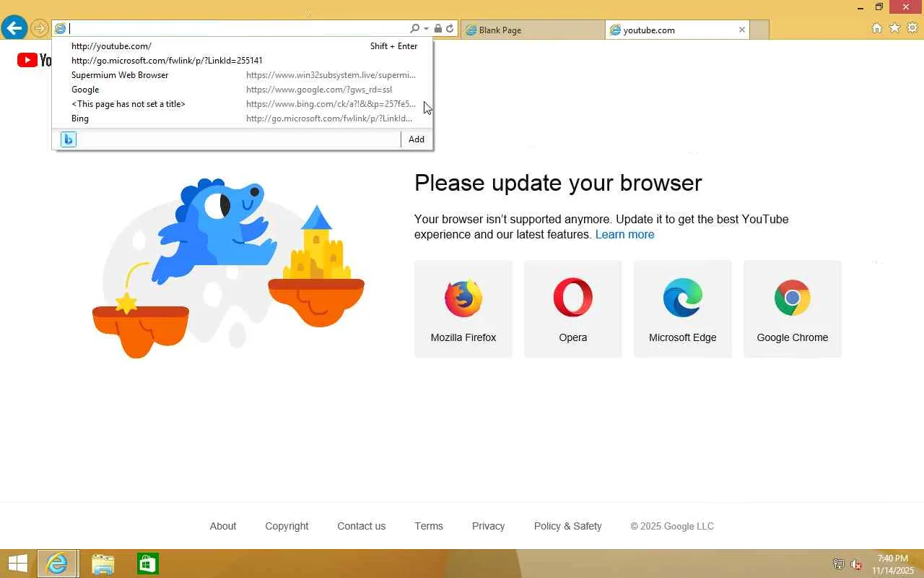Open the address bar autocomplete dropdown arrow
Viewport: 924px width, 578px height.
coord(426,29)
